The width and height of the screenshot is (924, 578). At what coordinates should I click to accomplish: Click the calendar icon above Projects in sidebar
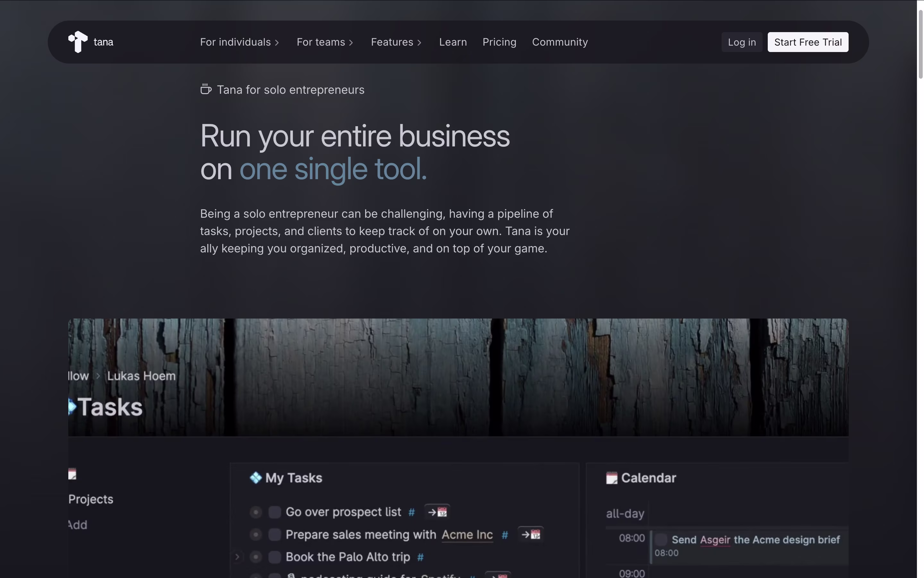click(72, 474)
